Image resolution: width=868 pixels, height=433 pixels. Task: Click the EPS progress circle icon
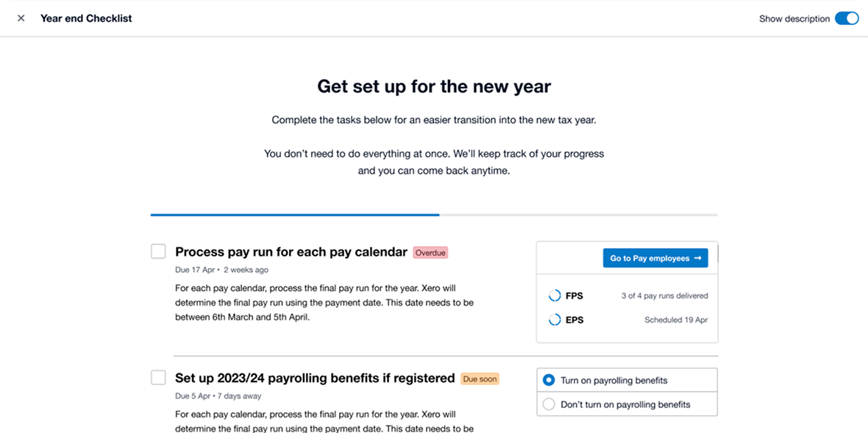pos(555,320)
